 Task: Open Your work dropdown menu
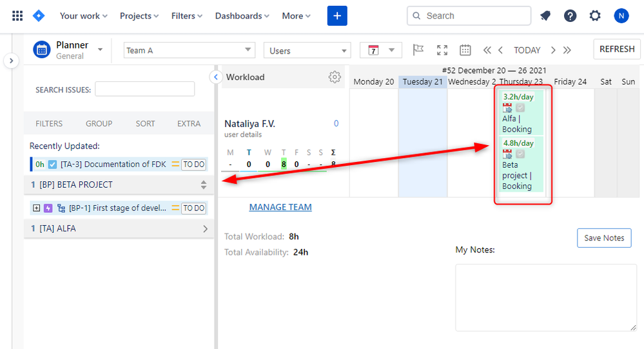click(83, 16)
